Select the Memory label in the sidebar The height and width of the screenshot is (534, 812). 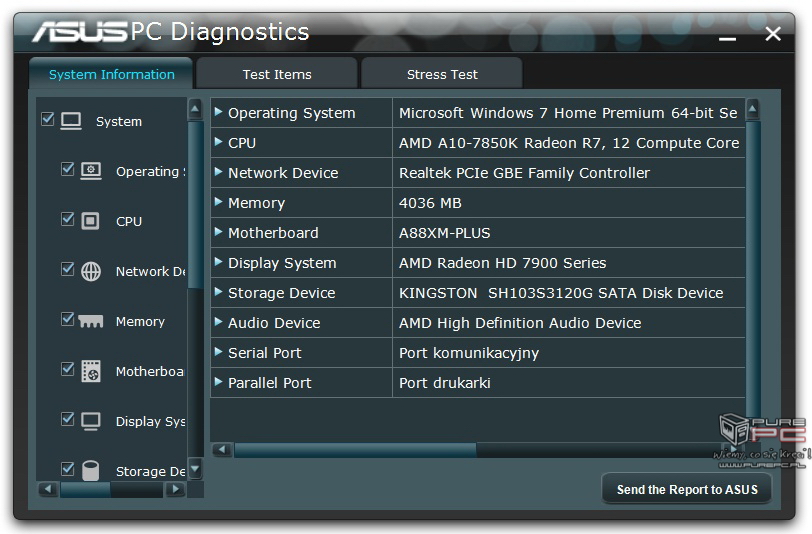[140, 322]
